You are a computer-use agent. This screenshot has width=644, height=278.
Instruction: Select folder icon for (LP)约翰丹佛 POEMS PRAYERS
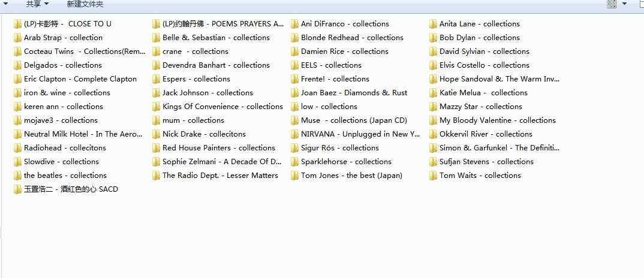[156, 24]
